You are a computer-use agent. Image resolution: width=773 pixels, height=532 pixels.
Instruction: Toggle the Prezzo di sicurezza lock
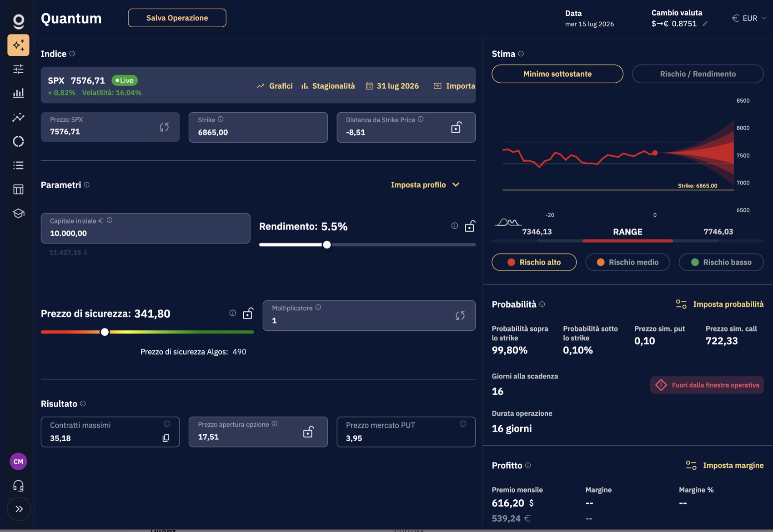click(x=248, y=313)
